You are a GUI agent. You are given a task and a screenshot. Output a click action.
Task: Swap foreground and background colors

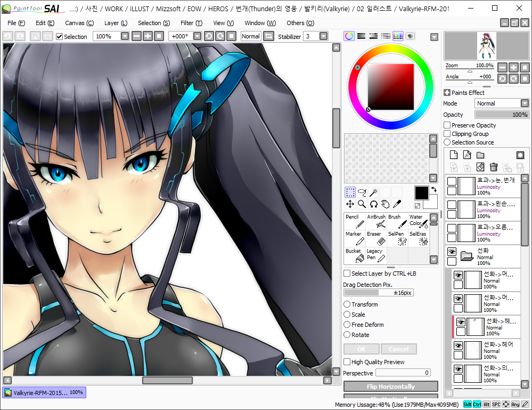point(433,190)
